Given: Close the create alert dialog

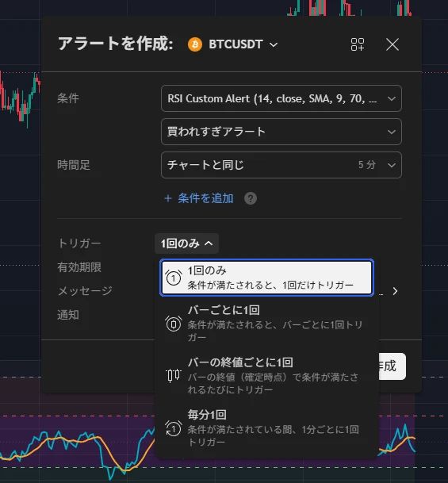Looking at the screenshot, I should click(x=392, y=44).
